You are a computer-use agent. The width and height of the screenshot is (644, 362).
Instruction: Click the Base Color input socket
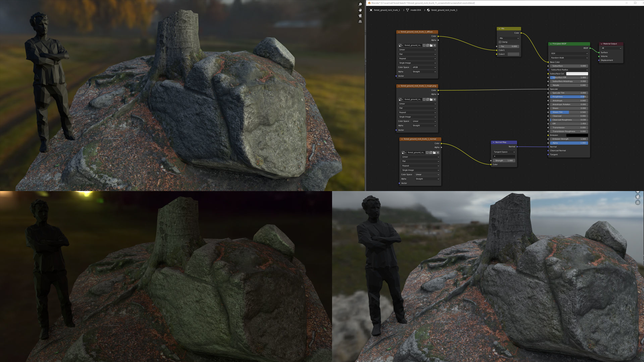coord(548,62)
